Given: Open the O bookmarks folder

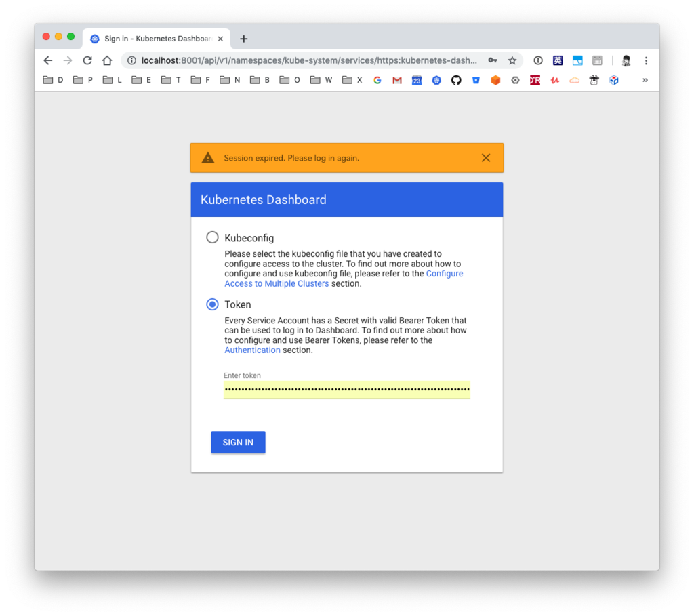Looking at the screenshot, I should click(289, 80).
